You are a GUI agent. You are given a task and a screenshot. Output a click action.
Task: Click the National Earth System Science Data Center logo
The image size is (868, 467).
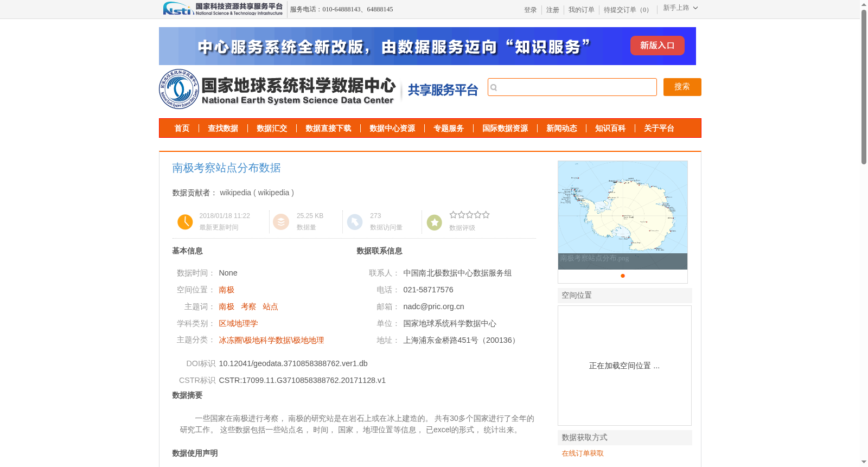click(x=277, y=89)
